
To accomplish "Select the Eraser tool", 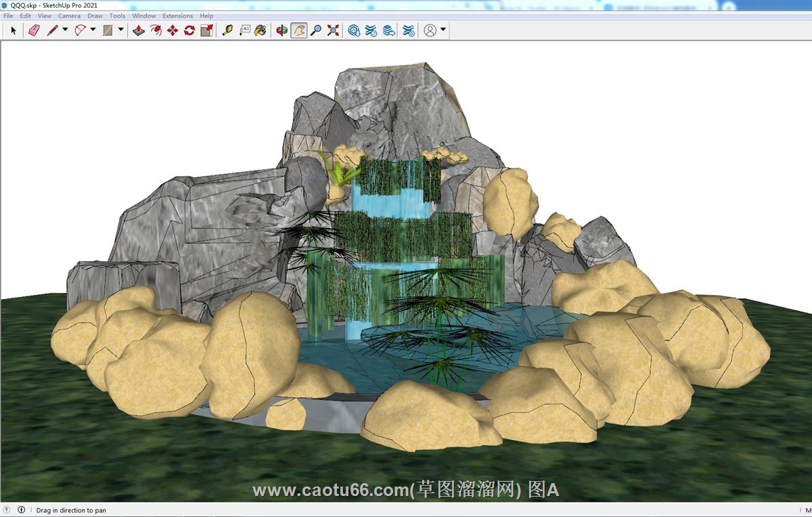I will 34,30.
